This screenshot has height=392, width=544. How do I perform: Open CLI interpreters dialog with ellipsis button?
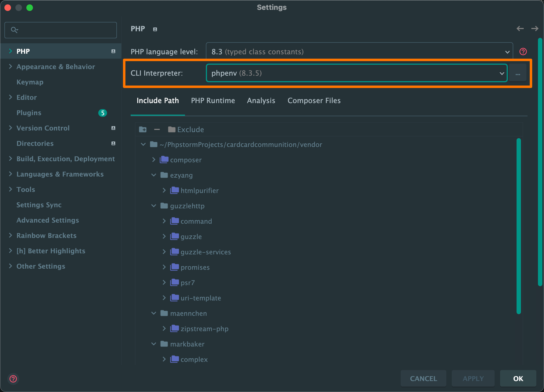[518, 73]
